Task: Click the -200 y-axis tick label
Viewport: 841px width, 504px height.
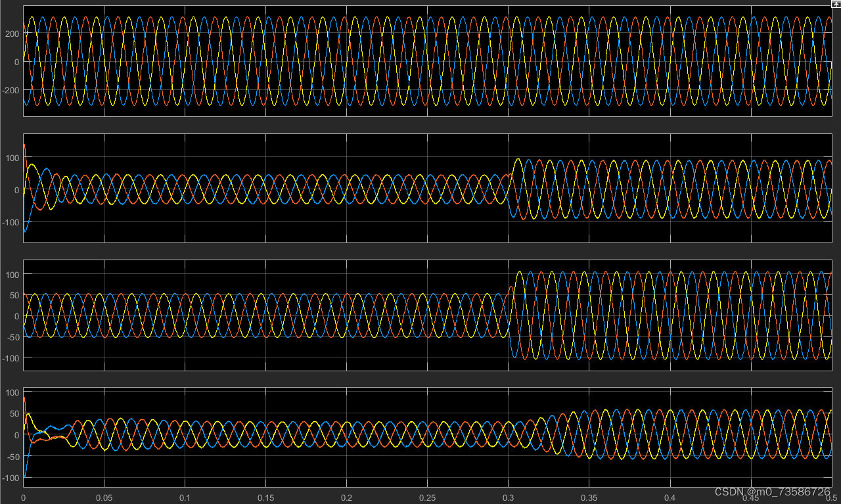Action: click(x=12, y=89)
